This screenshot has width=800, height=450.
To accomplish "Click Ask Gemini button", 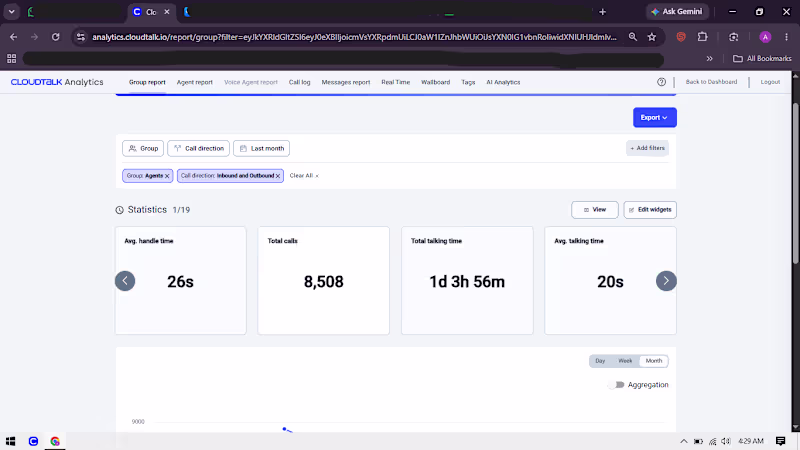I will (x=677, y=12).
